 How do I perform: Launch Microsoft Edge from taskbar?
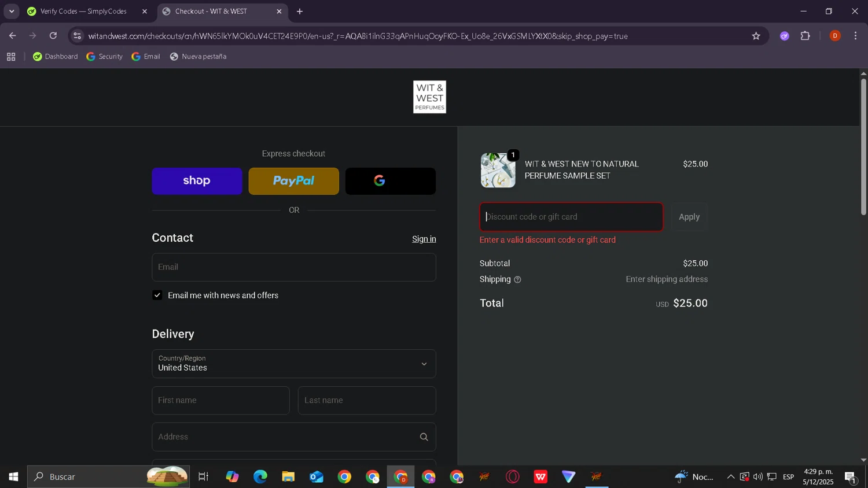coord(260,477)
